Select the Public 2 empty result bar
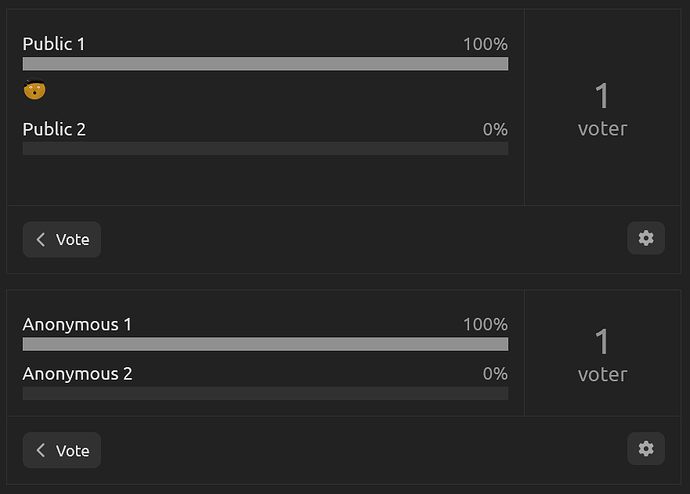Screen dimensions: 690x494 [x=265, y=148]
